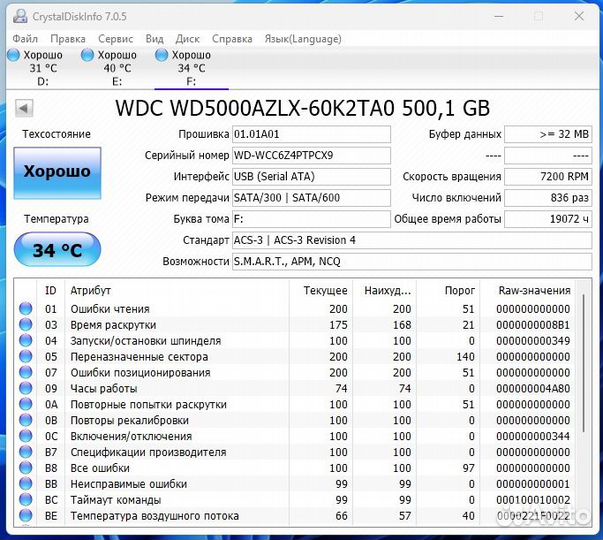This screenshot has height=540, width=603.
Task: Click status circle for Ошибки чтения row
Action: click(x=26, y=309)
